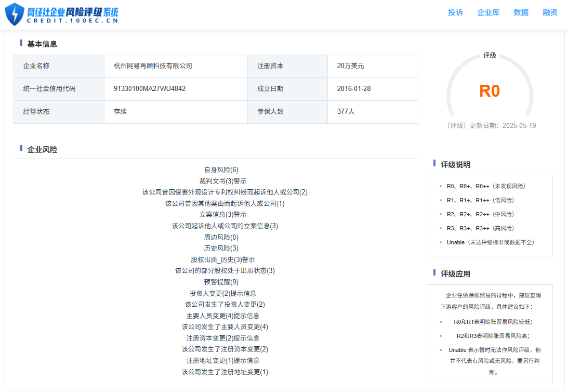Open 立案信息(3)警示 risk entry
568x392 pixels.
coord(222,215)
